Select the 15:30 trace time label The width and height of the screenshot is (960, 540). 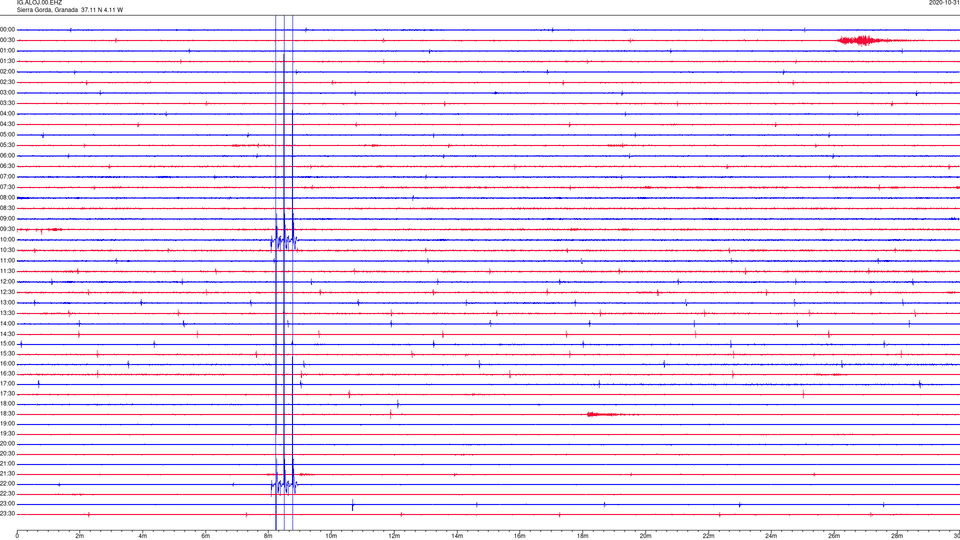(7, 353)
